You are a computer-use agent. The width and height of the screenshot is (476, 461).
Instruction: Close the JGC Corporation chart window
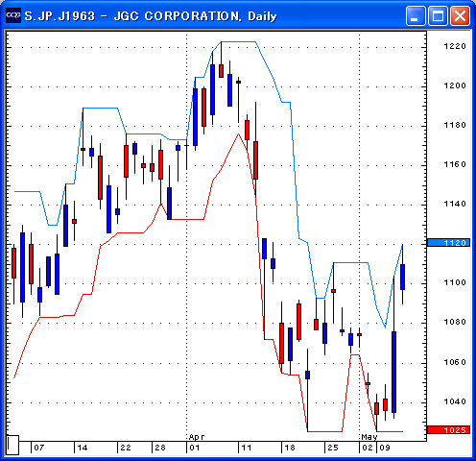(x=461, y=15)
